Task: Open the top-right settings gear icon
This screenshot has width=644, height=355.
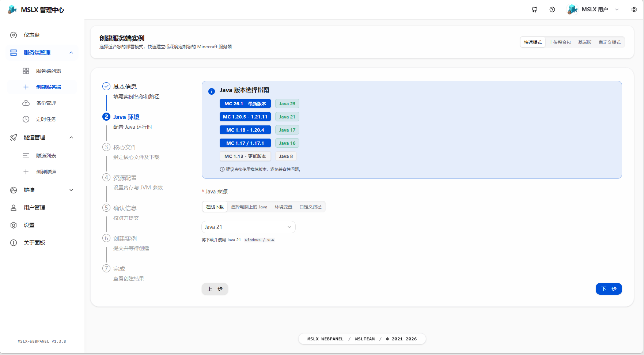Action: click(634, 10)
